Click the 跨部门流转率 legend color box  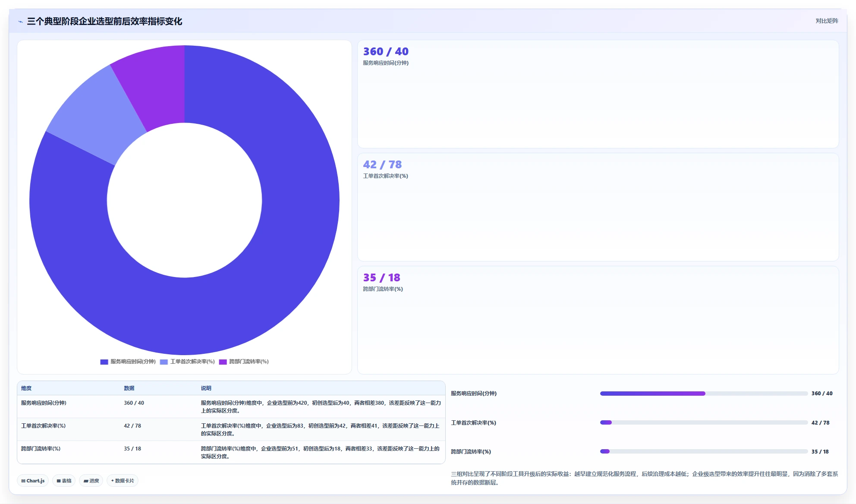(223, 362)
